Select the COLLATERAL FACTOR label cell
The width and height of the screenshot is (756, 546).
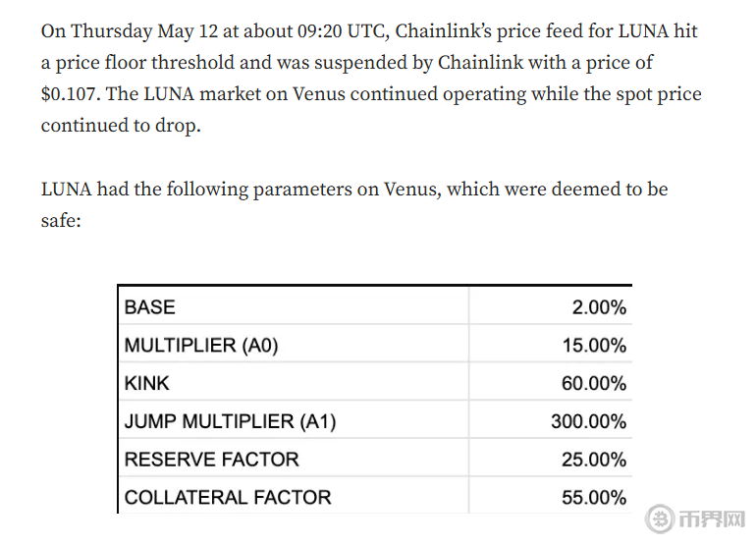click(x=228, y=497)
